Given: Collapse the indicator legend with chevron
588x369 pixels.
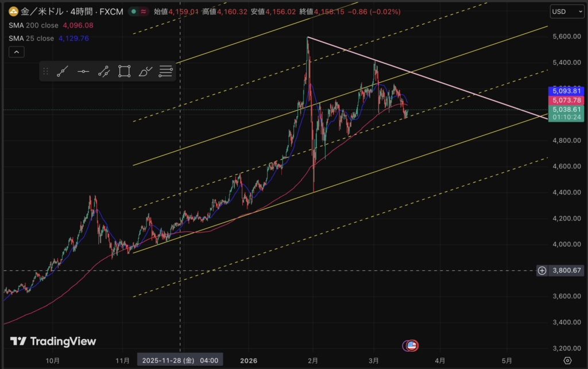Looking at the screenshot, I should (x=16, y=52).
